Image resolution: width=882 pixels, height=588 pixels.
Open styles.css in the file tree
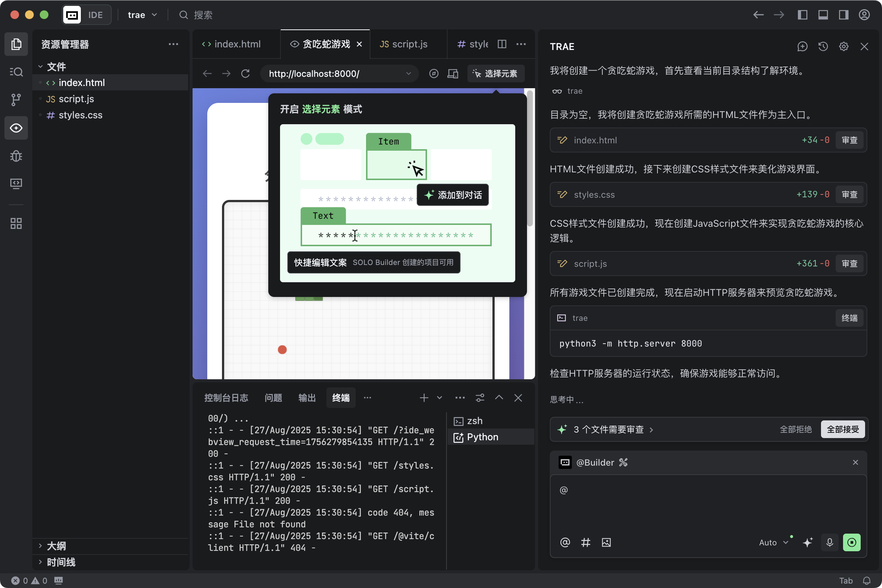click(110, 115)
